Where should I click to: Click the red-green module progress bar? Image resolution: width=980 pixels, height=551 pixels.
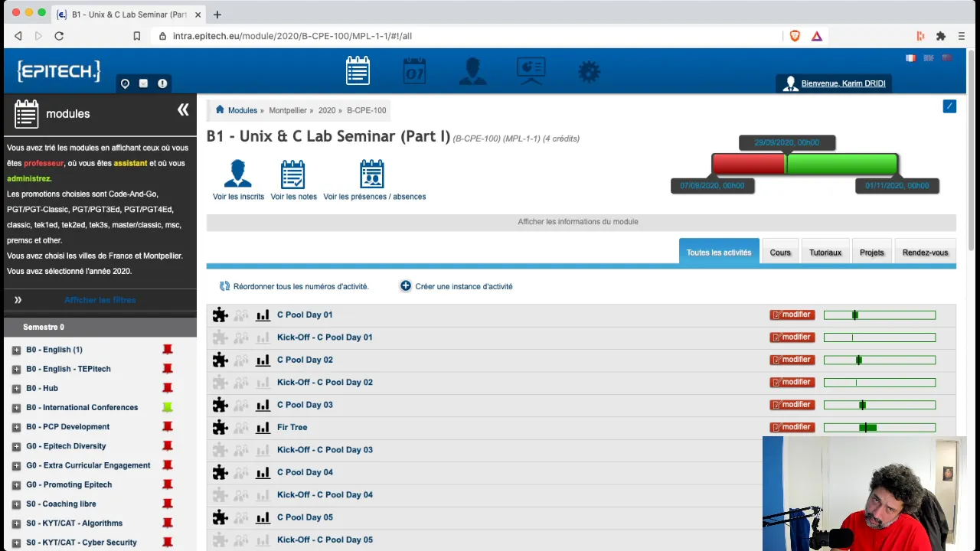pyautogui.click(x=805, y=164)
